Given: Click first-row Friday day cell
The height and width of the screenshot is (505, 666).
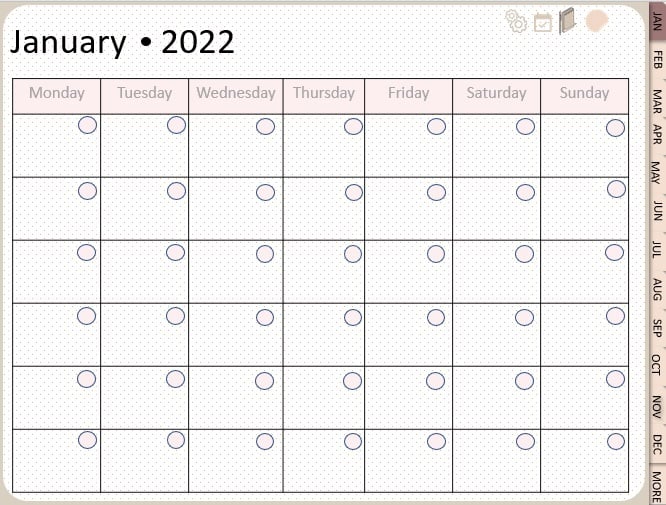Looking at the screenshot, I should (407, 148).
